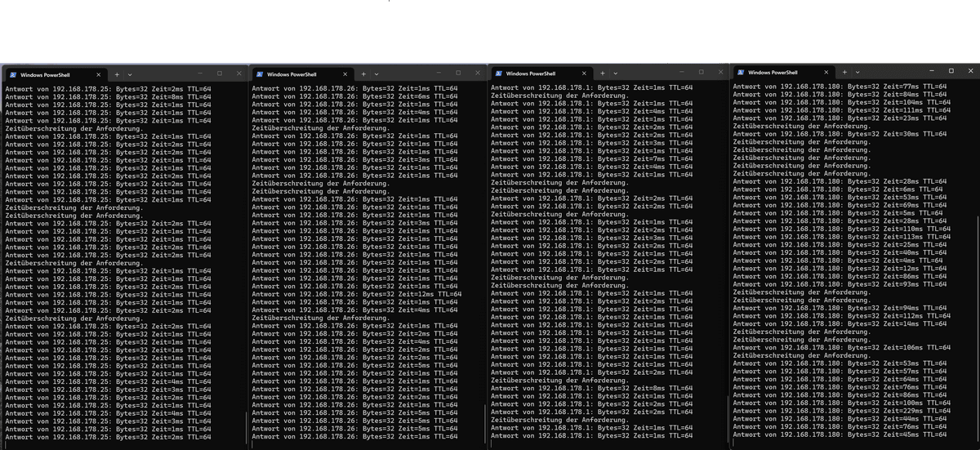Click the Zeit=112ms reply line from 192.168.178.180
The image size is (980, 450).
(842, 316)
